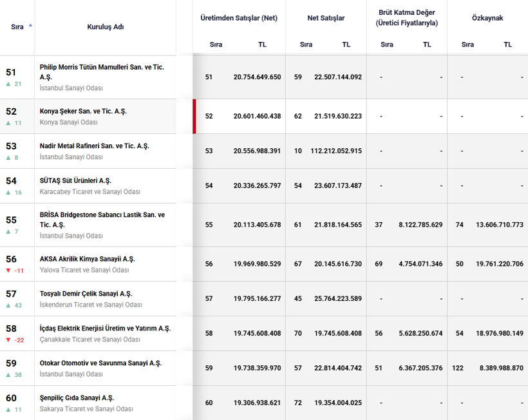Open Nadir Metal Rafineri company entry
528x420 pixels.
94,146
